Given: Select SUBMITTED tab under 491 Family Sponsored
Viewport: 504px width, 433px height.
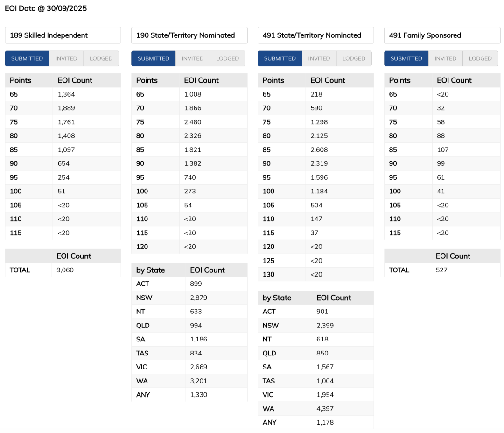Looking at the screenshot, I should tap(406, 58).
